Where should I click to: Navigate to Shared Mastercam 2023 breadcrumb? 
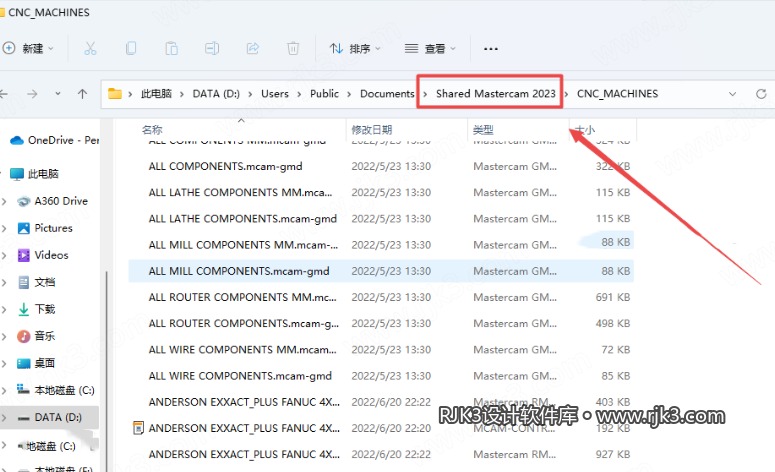(x=496, y=93)
